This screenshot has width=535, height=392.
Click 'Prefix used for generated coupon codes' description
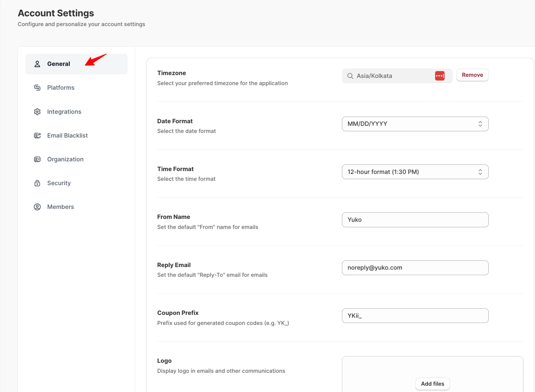pyautogui.click(x=223, y=323)
